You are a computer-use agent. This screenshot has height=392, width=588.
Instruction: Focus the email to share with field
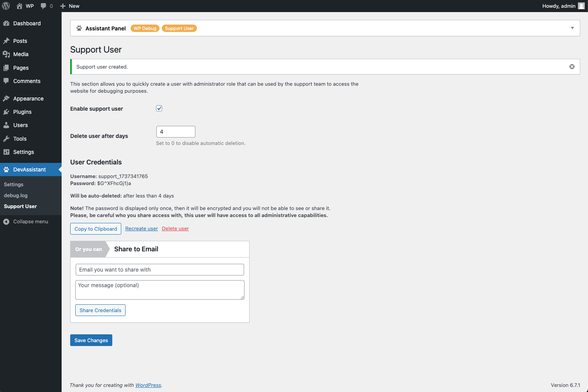pos(160,270)
